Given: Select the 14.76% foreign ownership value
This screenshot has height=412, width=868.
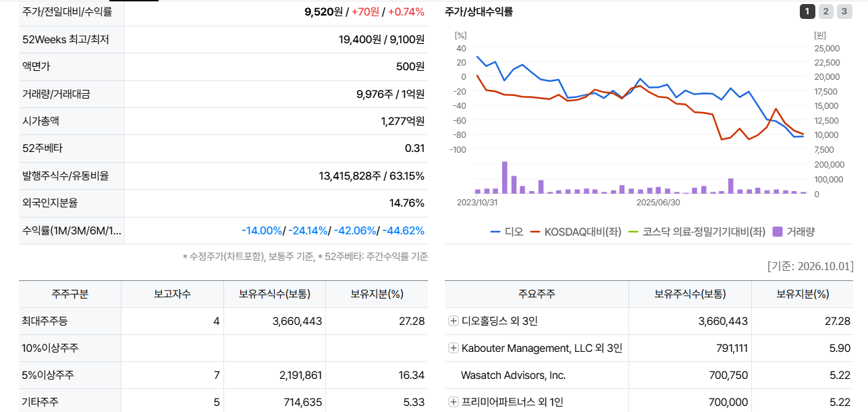Looking at the screenshot, I should pos(407,203).
